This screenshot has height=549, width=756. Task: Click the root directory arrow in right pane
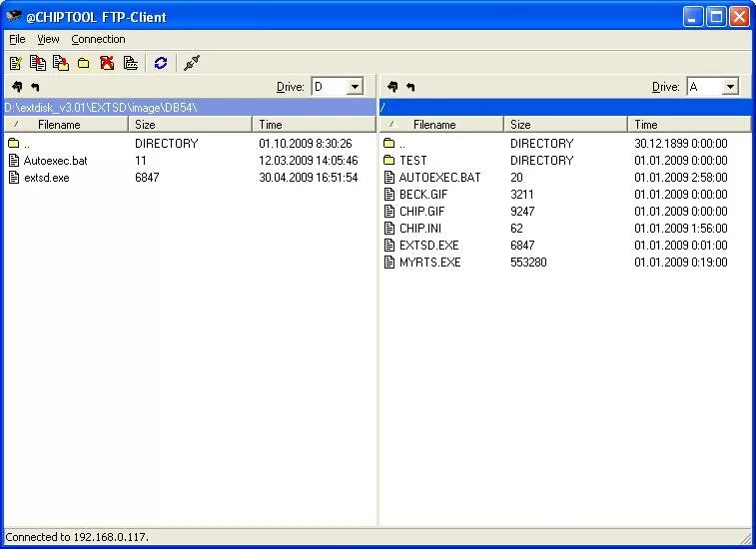click(392, 87)
